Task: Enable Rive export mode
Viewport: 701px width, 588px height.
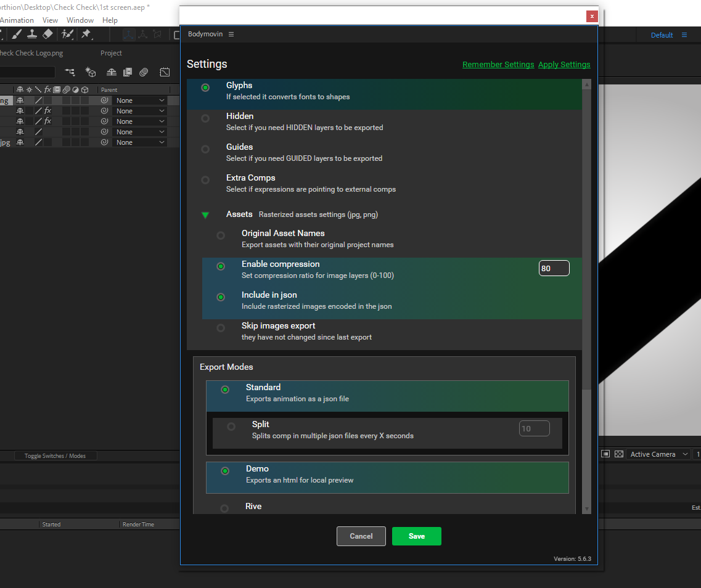Action: tap(224, 508)
